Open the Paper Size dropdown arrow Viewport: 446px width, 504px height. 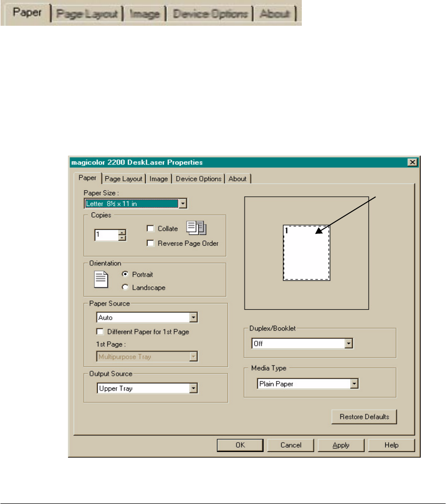(x=183, y=204)
